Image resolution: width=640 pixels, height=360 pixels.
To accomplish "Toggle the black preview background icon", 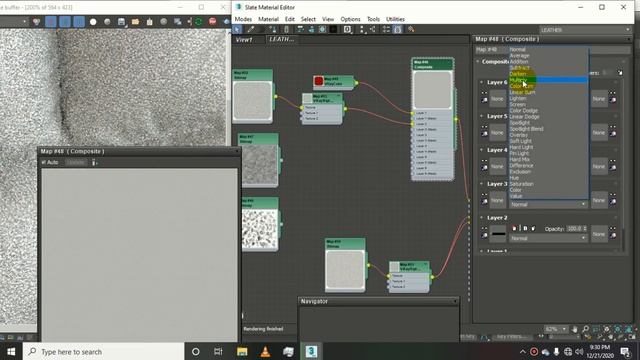I will (x=333, y=29).
